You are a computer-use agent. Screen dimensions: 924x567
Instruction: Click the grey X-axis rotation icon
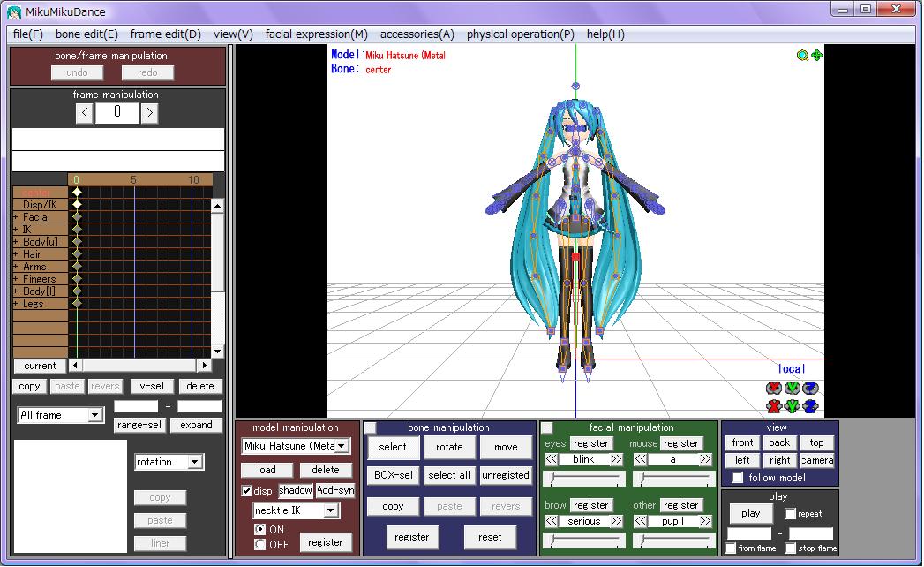[x=774, y=388]
